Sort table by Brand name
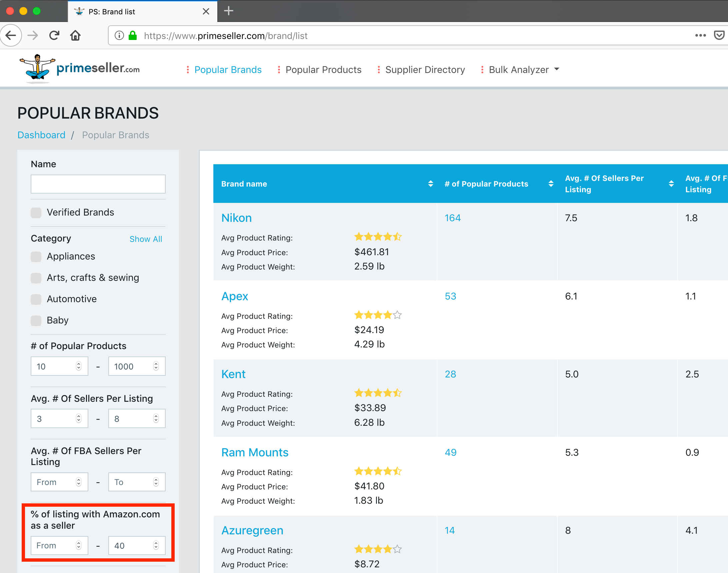This screenshot has width=728, height=573. click(431, 184)
